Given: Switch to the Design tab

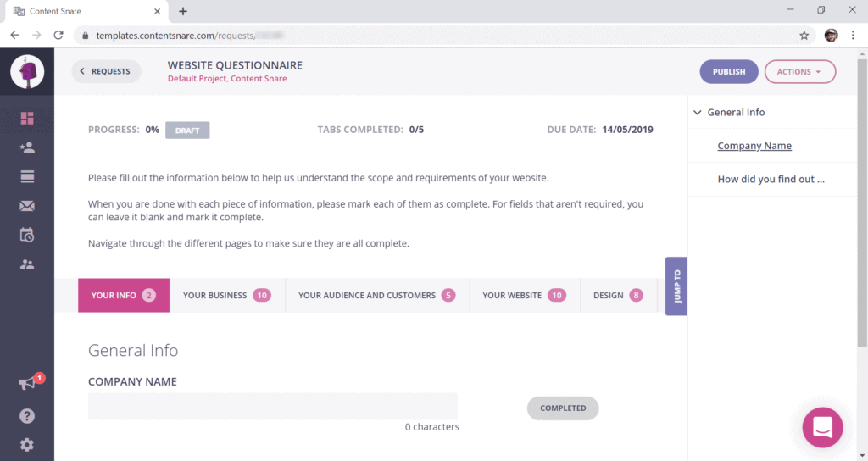Looking at the screenshot, I should click(618, 295).
